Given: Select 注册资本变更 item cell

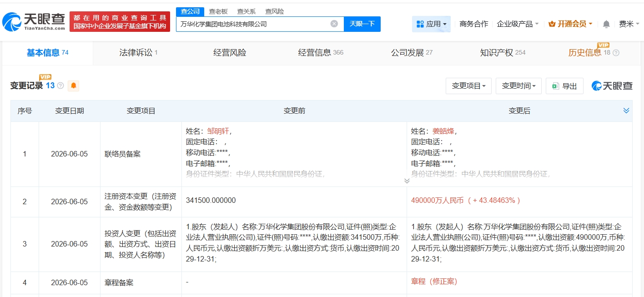Looking at the screenshot, I should pyautogui.click(x=141, y=202).
